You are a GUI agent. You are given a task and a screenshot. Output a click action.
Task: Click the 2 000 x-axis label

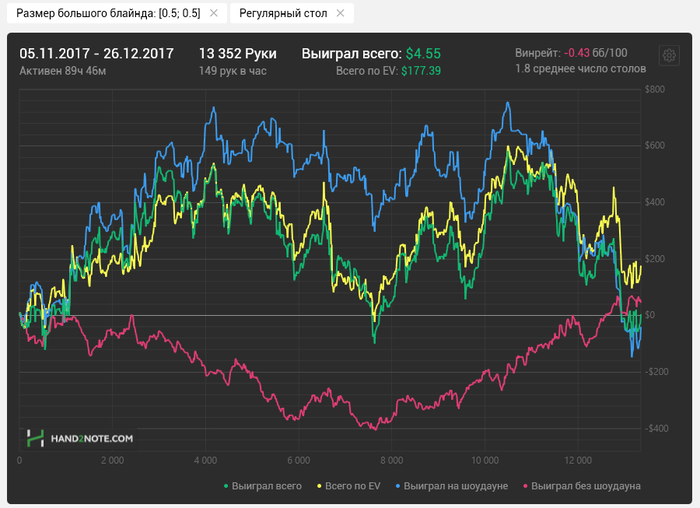[112, 461]
